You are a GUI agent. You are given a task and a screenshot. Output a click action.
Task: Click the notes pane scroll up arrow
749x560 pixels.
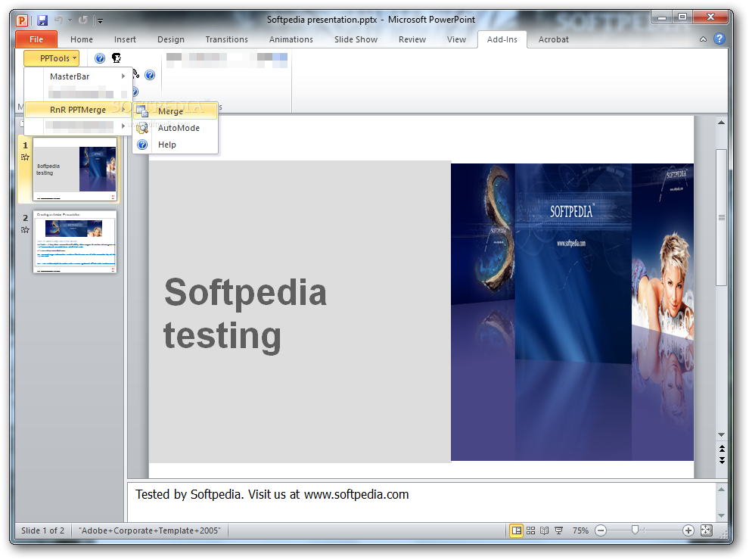point(721,490)
